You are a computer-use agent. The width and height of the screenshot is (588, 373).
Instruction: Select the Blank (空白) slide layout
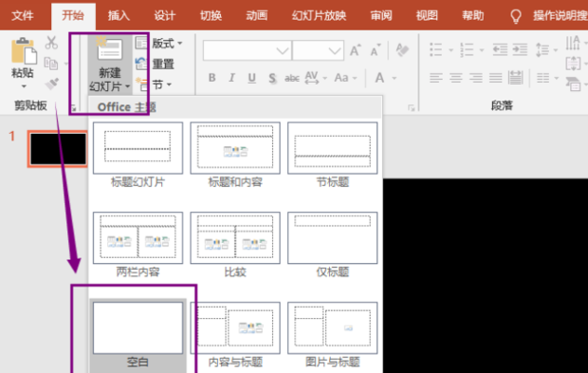click(138, 335)
